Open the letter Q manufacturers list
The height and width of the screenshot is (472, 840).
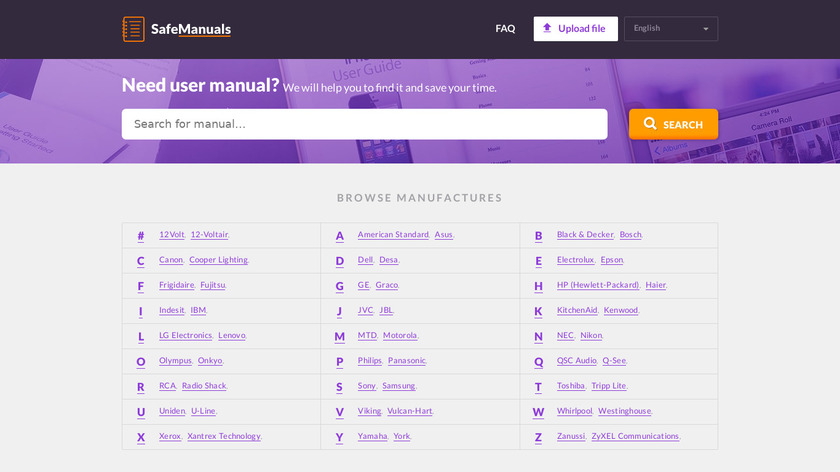[538, 362]
